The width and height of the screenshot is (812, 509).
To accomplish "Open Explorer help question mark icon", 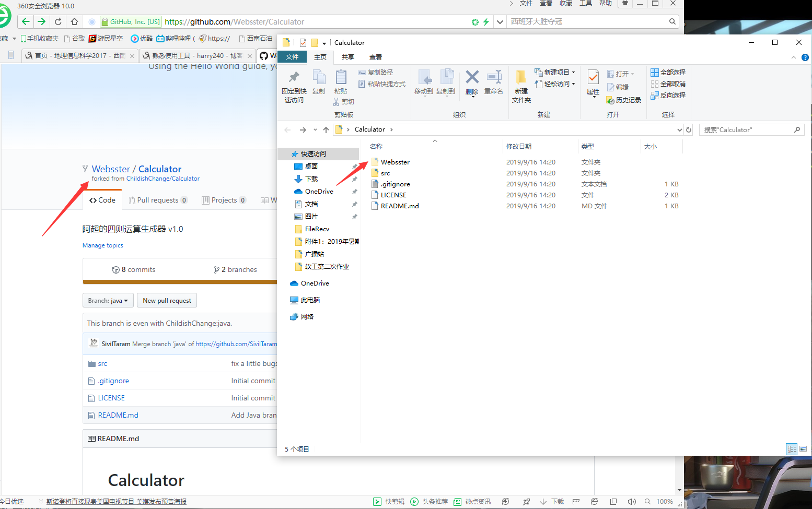I will tap(805, 57).
